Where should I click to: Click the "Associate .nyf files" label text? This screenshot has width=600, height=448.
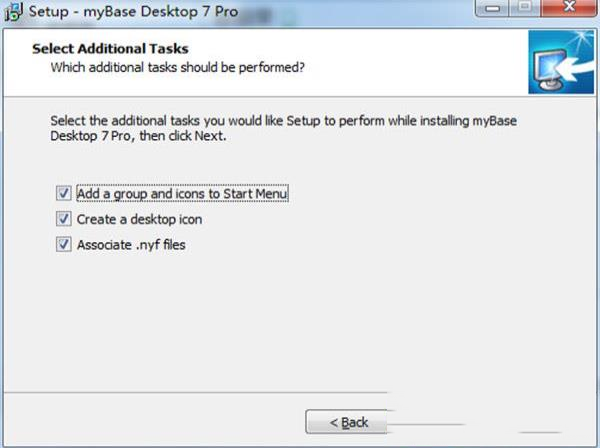[131, 244]
